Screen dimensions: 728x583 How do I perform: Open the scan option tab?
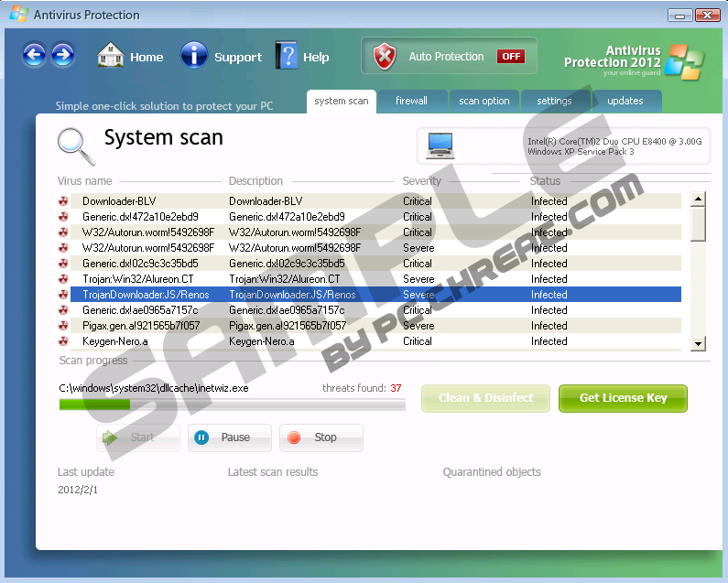coord(484,102)
